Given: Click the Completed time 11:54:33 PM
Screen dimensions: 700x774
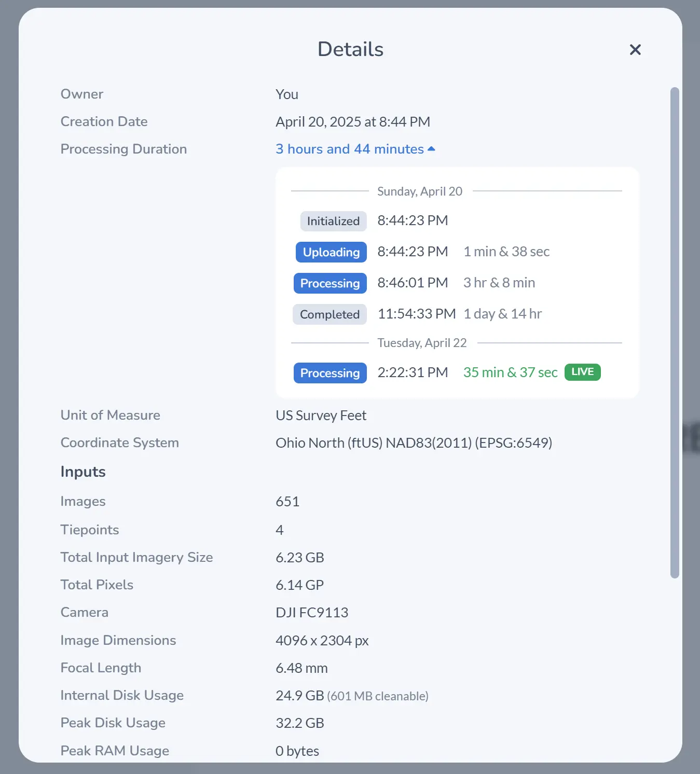Looking at the screenshot, I should [417, 314].
